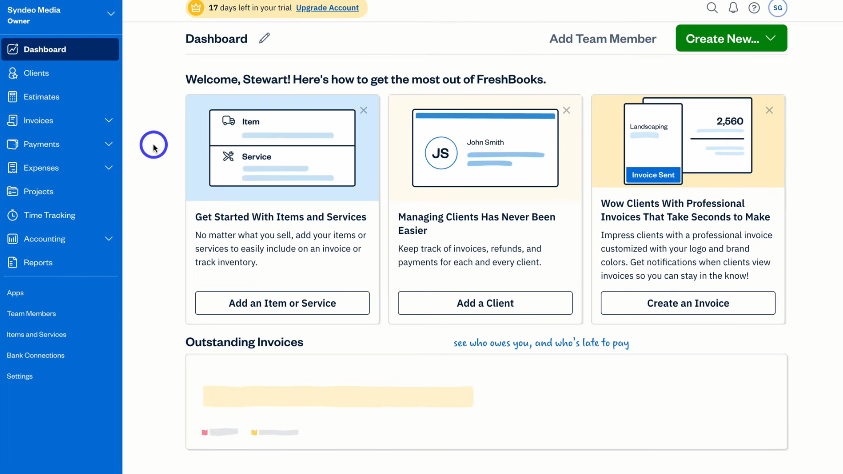Open Settings link in sidebar
Screen dimensions: 843x474
pyautogui.click(x=19, y=376)
